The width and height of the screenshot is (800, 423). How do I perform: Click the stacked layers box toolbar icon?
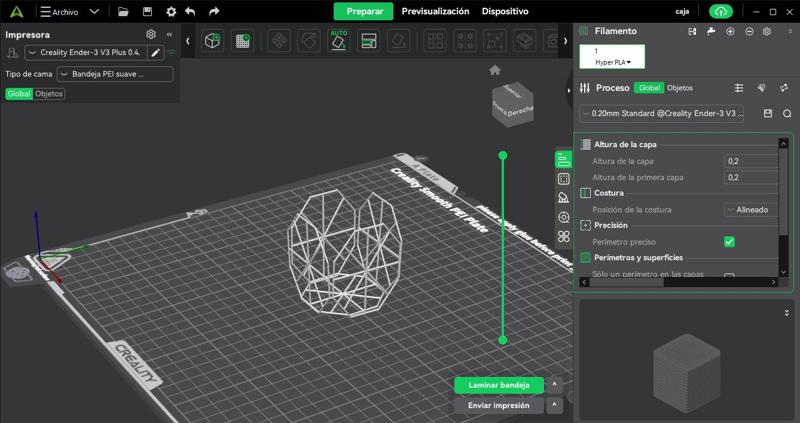tap(525, 41)
